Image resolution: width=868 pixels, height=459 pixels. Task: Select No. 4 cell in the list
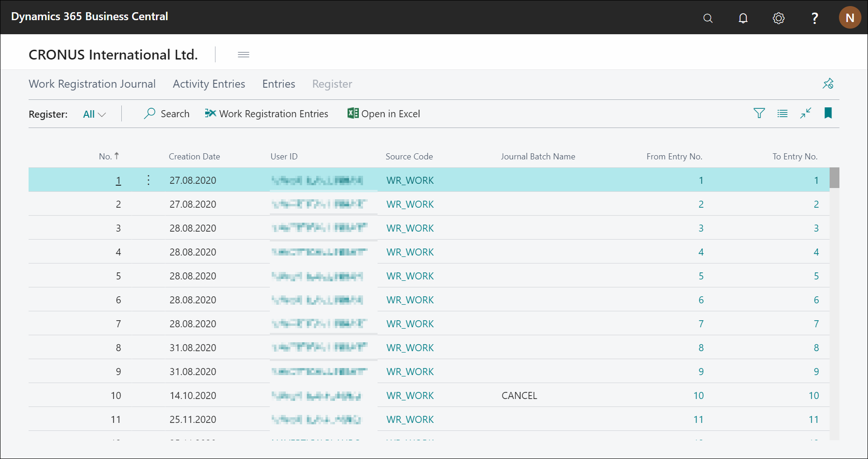coord(118,252)
